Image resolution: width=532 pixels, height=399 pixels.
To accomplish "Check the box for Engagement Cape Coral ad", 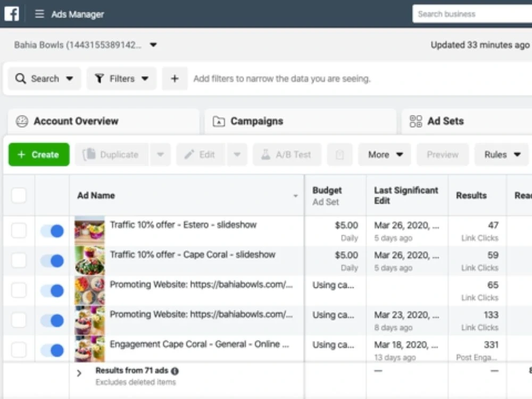I will [x=19, y=350].
